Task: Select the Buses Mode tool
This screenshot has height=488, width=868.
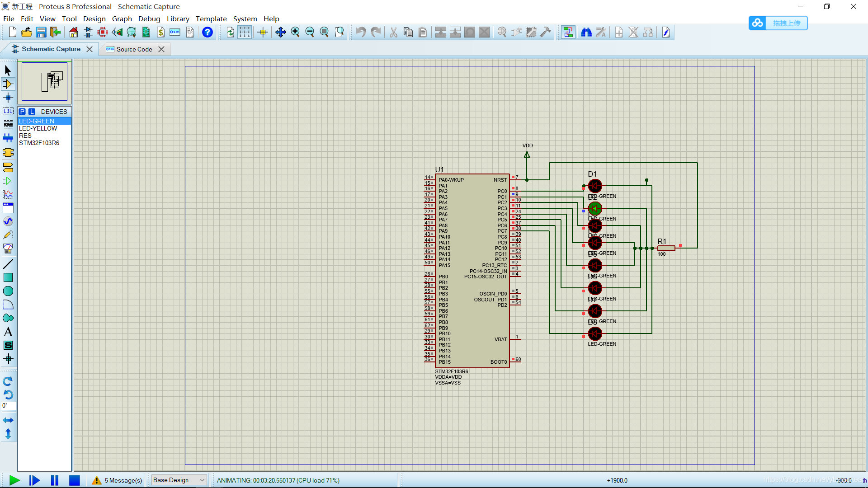Action: [x=8, y=138]
